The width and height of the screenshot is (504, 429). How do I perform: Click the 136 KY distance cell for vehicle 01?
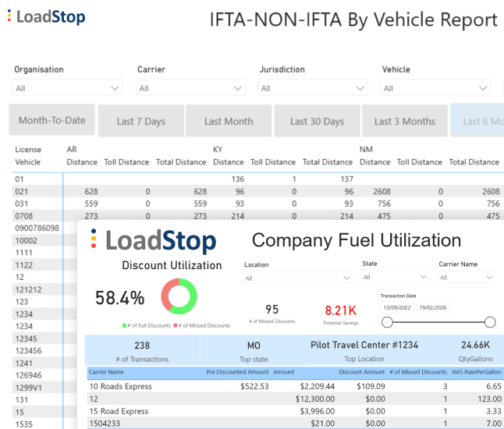[x=238, y=179]
